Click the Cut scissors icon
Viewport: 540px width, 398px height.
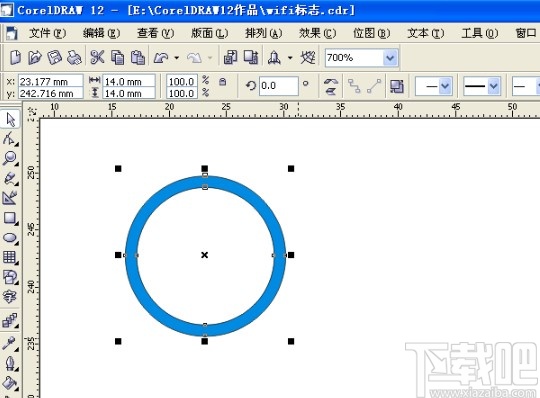[97, 57]
